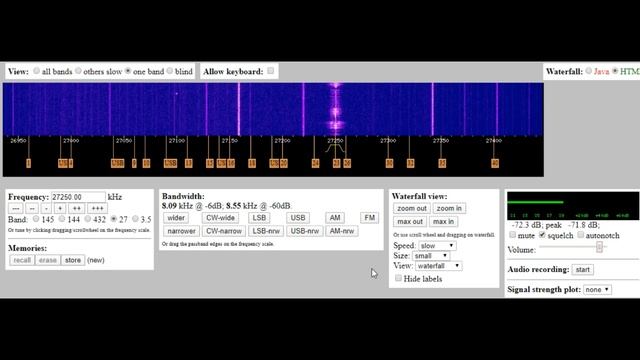Image resolution: width=640 pixels, height=360 pixels.
Task: Switch to AM mode
Action: (335, 218)
